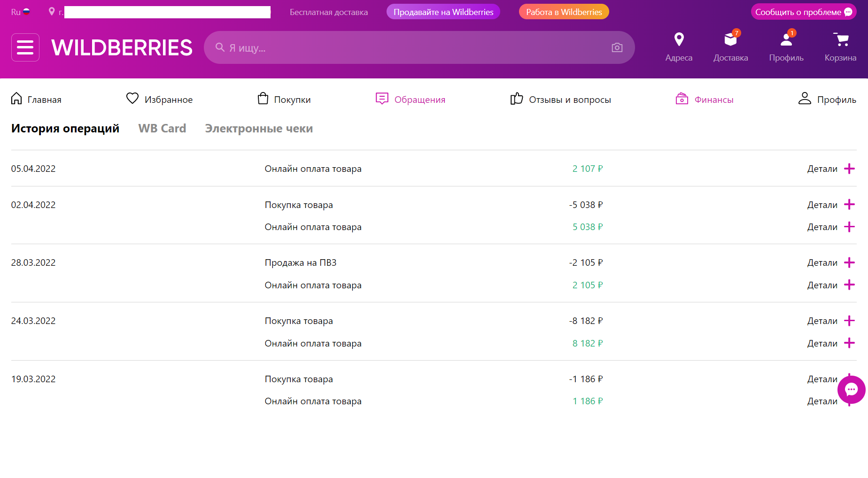The height and width of the screenshot is (478, 868).
Task: Click the green amount 2 107 ₽
Action: [x=588, y=169]
